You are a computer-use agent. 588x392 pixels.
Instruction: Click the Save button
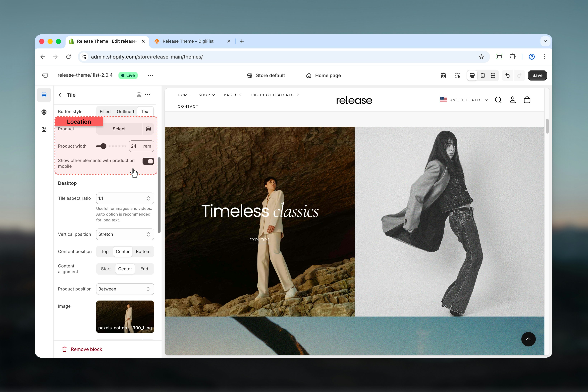coord(537,75)
